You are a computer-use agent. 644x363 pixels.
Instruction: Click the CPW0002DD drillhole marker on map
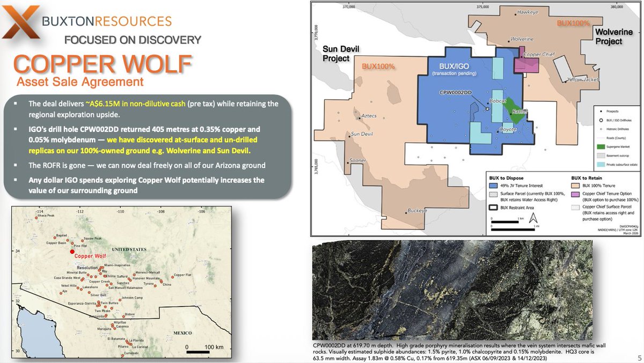click(x=487, y=109)
